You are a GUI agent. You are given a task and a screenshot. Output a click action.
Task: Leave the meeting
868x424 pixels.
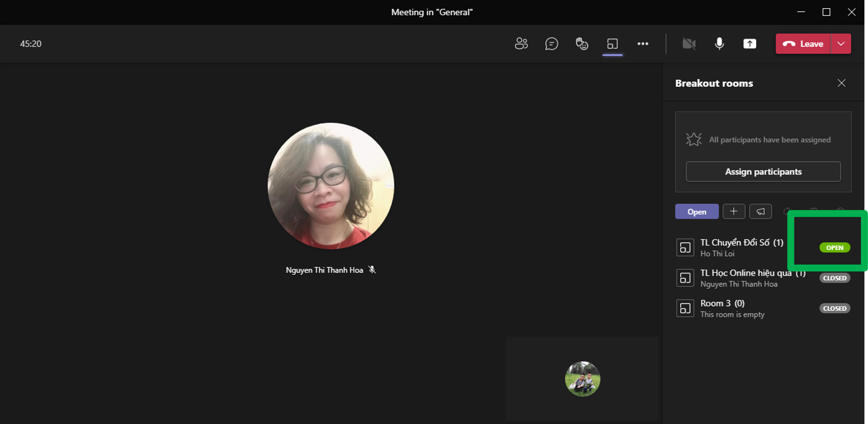[803, 44]
